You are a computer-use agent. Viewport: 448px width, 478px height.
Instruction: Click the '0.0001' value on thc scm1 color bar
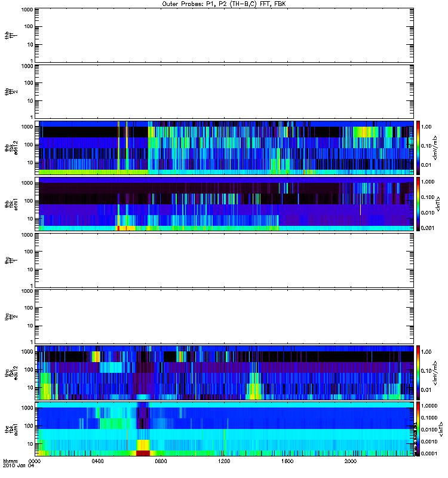pos(429,454)
